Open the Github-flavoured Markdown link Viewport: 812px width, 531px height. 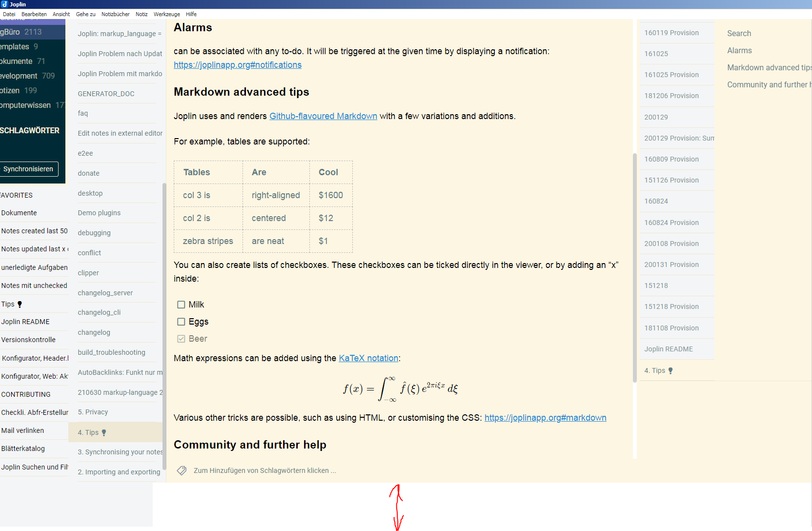pos(323,116)
